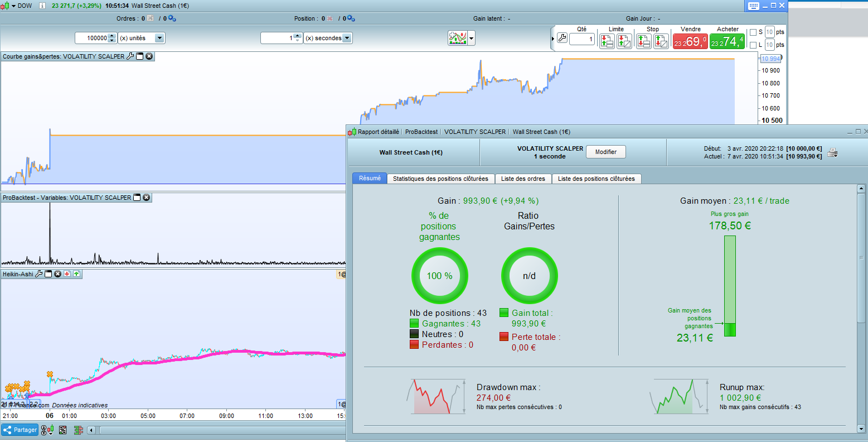Click 'Gagnantes : 43' text
Viewport: 868px width, 442px height.
(x=451, y=324)
